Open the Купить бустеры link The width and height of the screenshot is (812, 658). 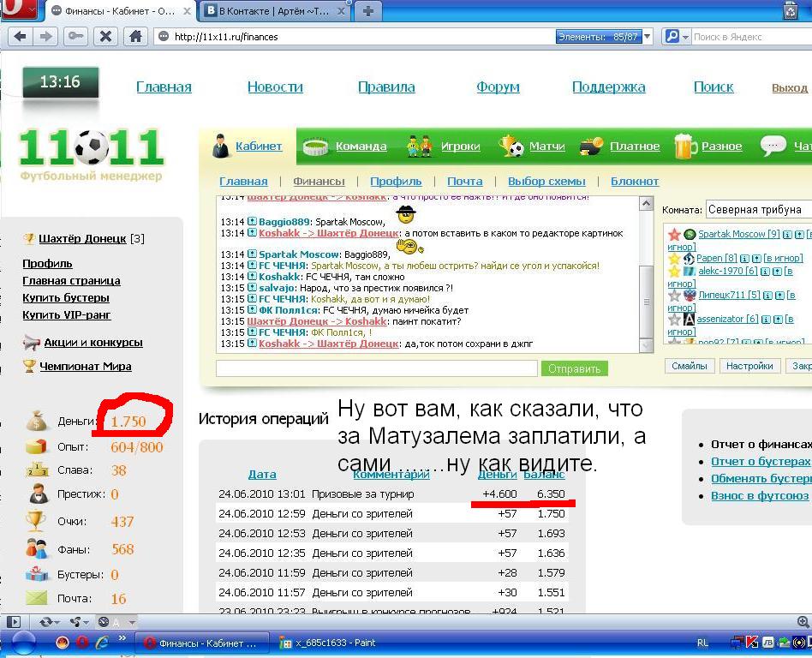pos(66,297)
